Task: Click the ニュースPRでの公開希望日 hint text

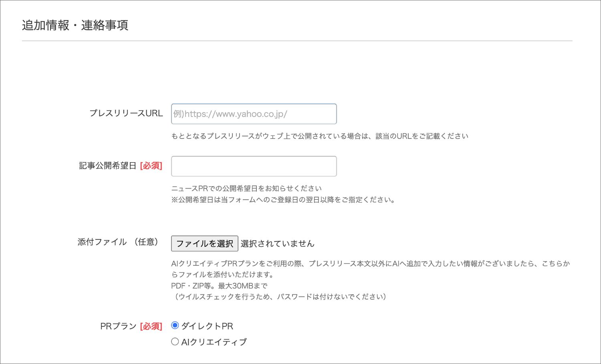Action: click(246, 188)
